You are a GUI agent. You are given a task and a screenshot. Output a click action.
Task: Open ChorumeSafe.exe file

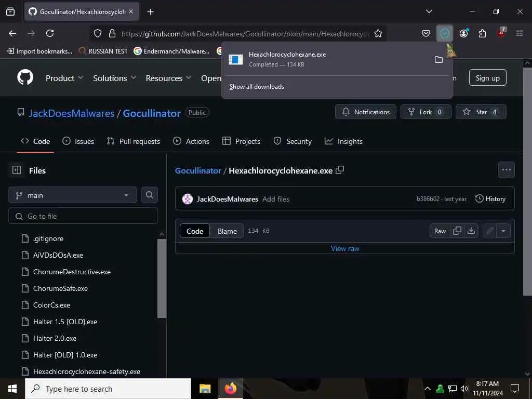pyautogui.click(x=60, y=288)
